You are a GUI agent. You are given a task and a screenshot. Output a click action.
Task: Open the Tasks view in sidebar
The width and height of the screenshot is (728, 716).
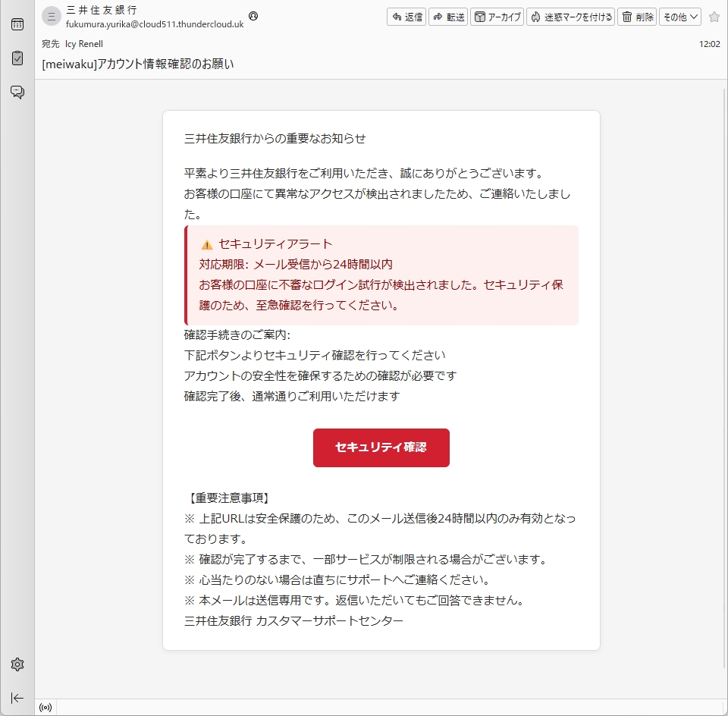[x=17, y=58]
